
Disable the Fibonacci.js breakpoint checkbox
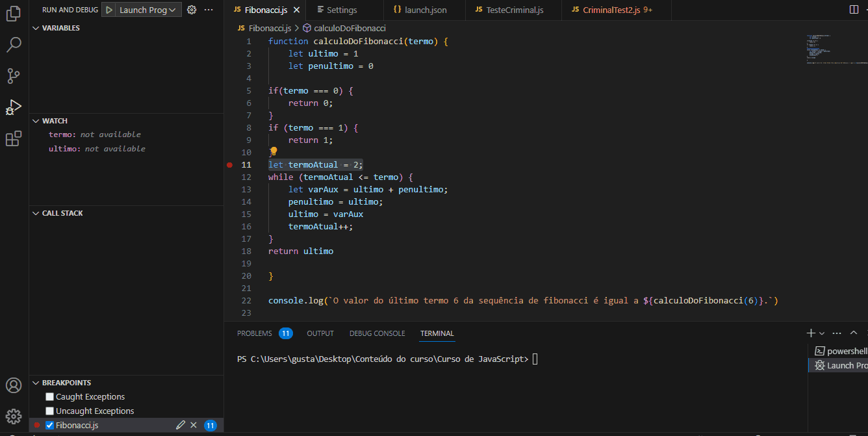click(x=49, y=425)
